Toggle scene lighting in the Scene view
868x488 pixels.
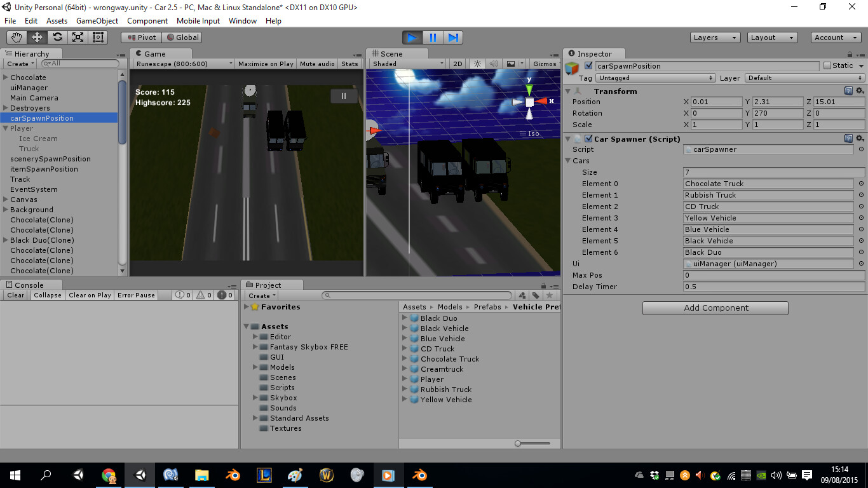477,64
